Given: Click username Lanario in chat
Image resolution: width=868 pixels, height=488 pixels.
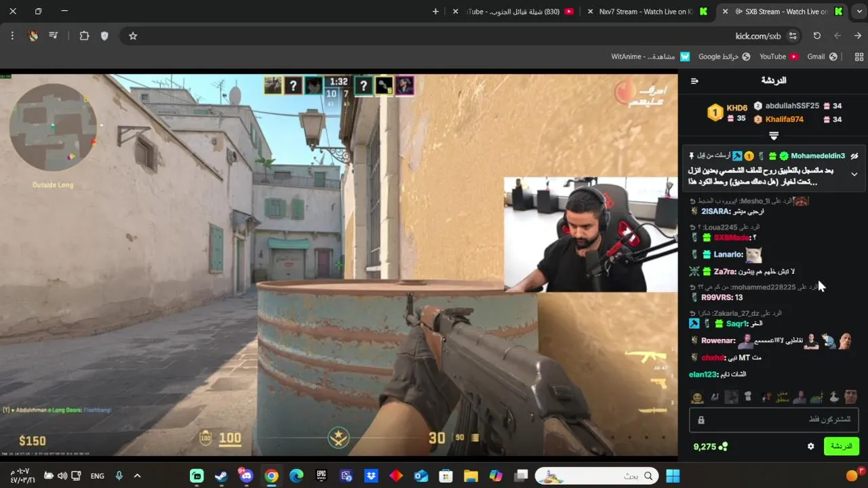Looking at the screenshot, I should 728,255.
